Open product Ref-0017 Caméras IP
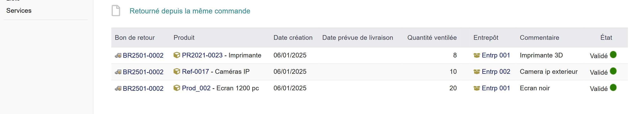This screenshot has width=644, height=114. pyautogui.click(x=195, y=72)
